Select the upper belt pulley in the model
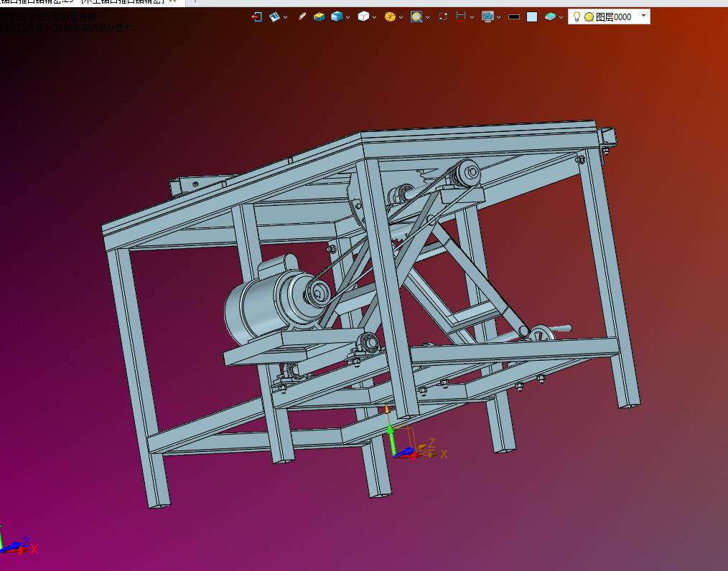Screen dimensions: 728x571 click(x=466, y=174)
